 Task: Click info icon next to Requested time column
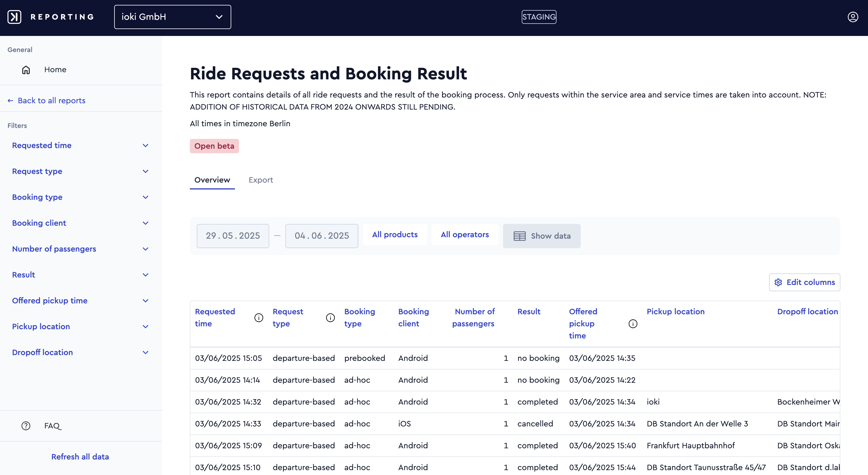coord(259,318)
